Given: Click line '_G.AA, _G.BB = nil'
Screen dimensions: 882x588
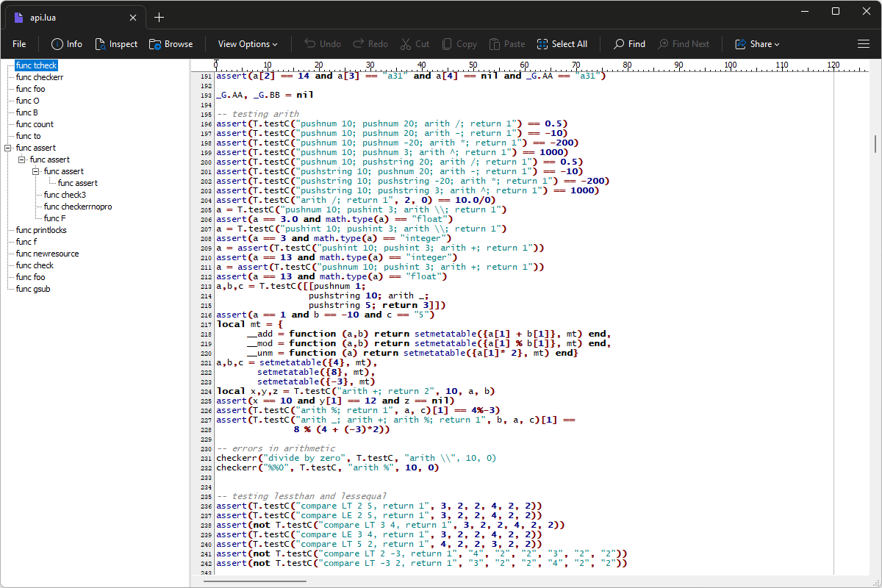Looking at the screenshot, I should click(265, 95).
